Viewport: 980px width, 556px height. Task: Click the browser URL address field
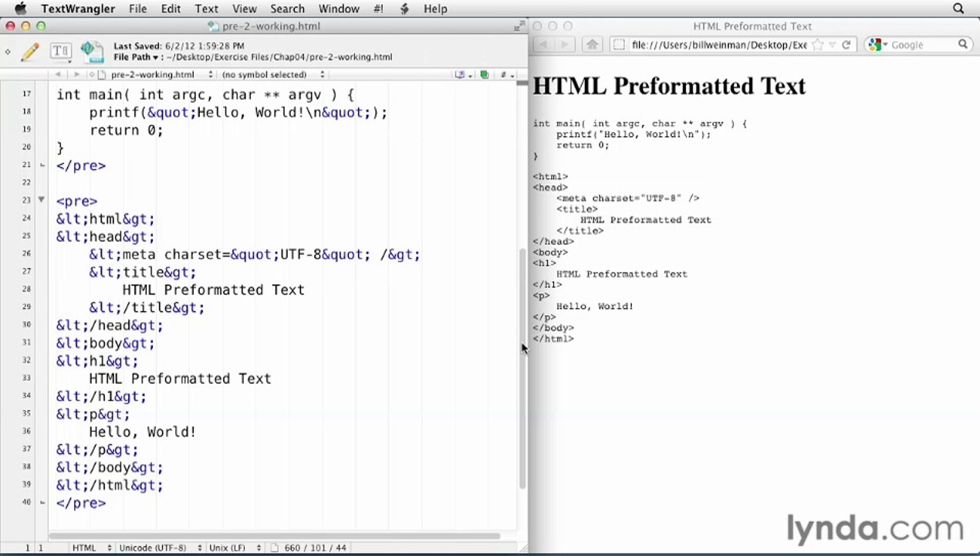point(719,45)
